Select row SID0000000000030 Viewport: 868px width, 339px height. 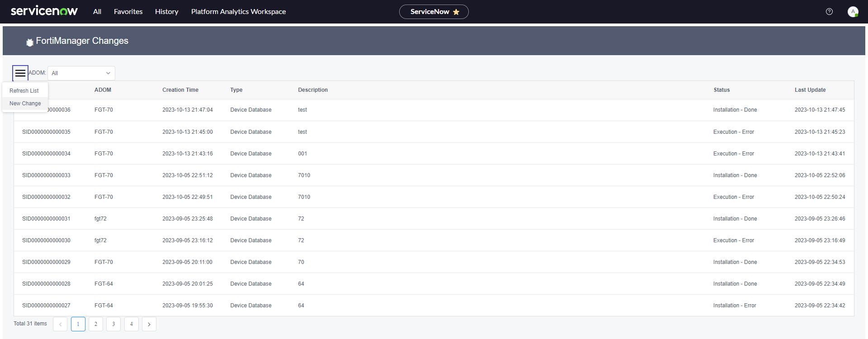(434, 240)
